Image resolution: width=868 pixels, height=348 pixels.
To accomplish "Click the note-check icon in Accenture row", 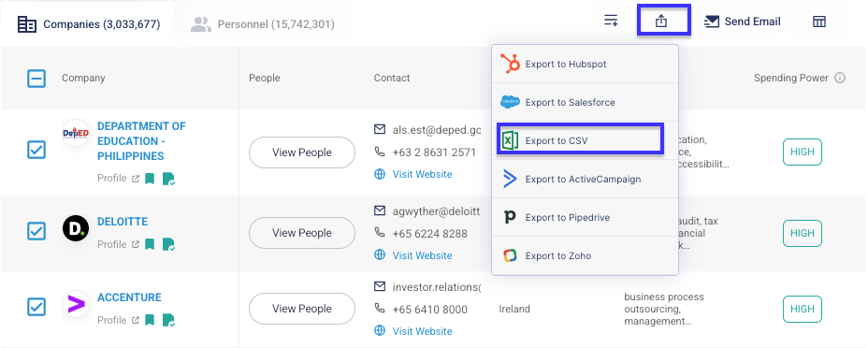I will 169,320.
